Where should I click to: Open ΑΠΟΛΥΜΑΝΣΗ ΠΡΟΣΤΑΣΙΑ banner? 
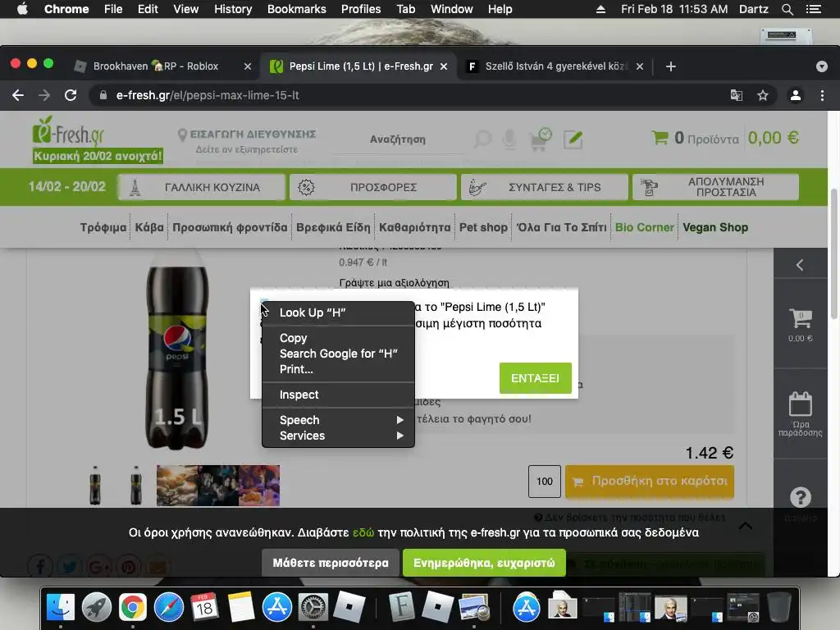[x=715, y=187]
